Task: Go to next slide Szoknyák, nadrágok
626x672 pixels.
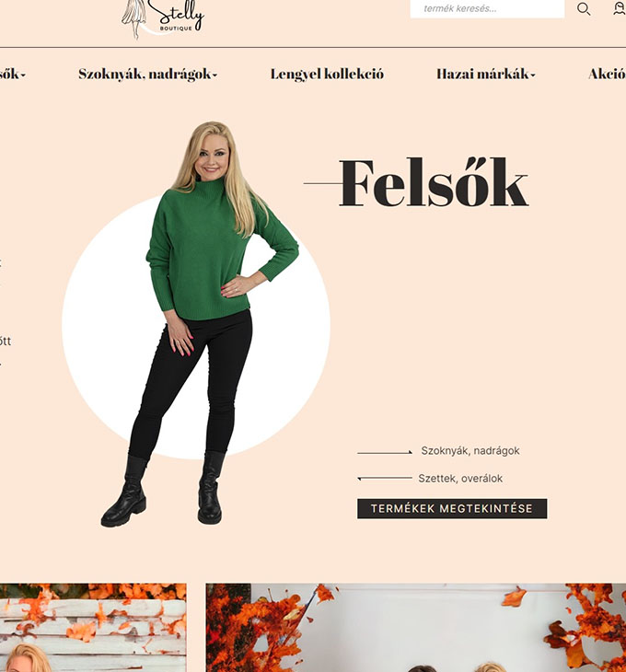Action: click(x=470, y=451)
